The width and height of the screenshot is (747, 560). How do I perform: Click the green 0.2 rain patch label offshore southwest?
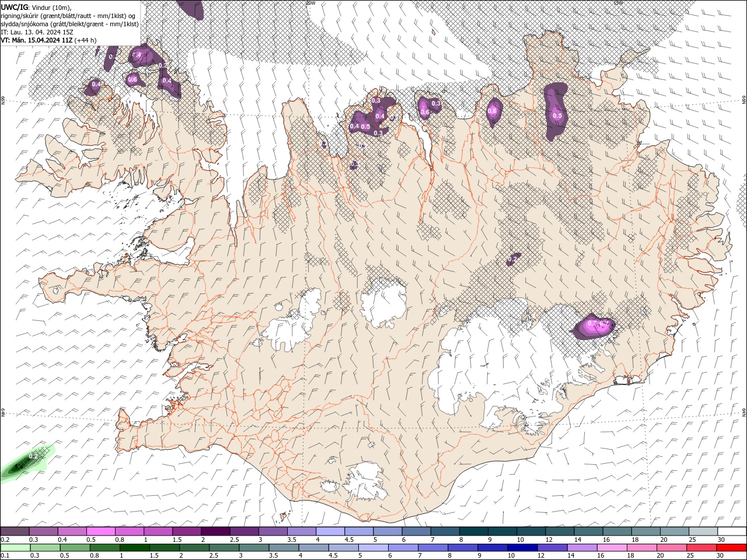point(33,456)
